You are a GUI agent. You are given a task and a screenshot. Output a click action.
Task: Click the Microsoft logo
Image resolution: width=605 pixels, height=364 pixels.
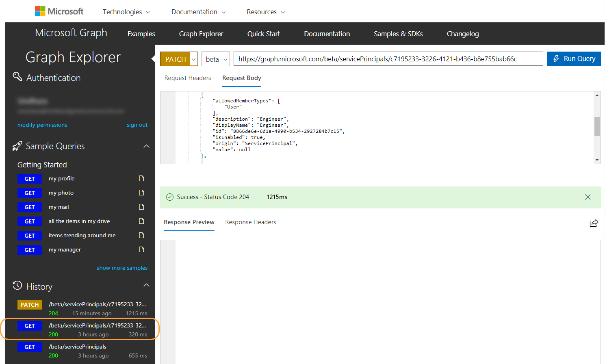coord(59,11)
